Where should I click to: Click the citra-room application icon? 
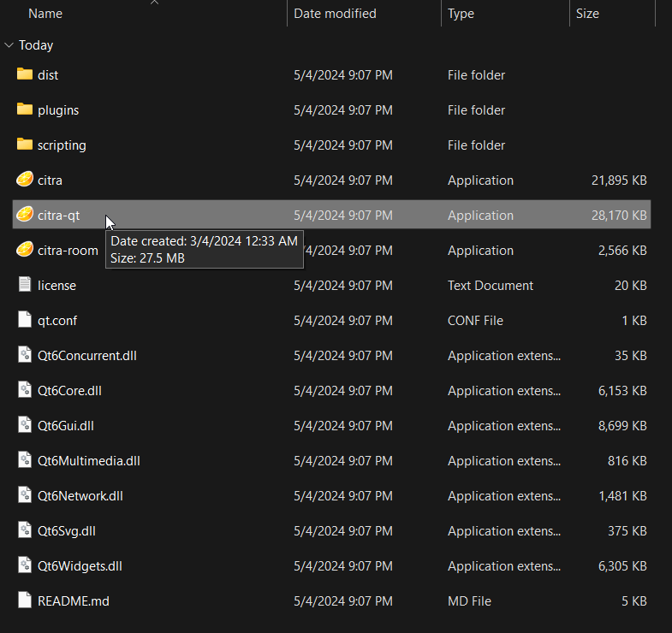click(25, 250)
